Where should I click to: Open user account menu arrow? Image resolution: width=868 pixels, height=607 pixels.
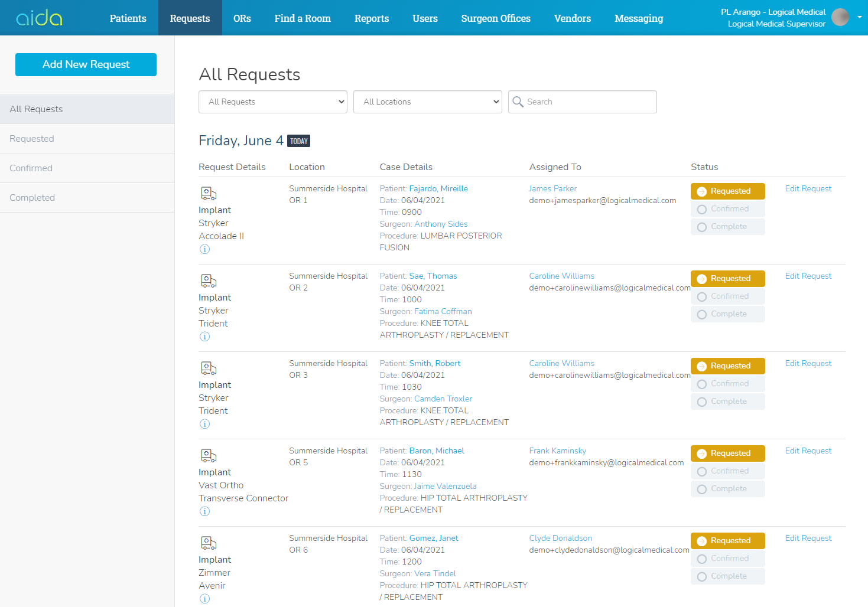tap(859, 17)
